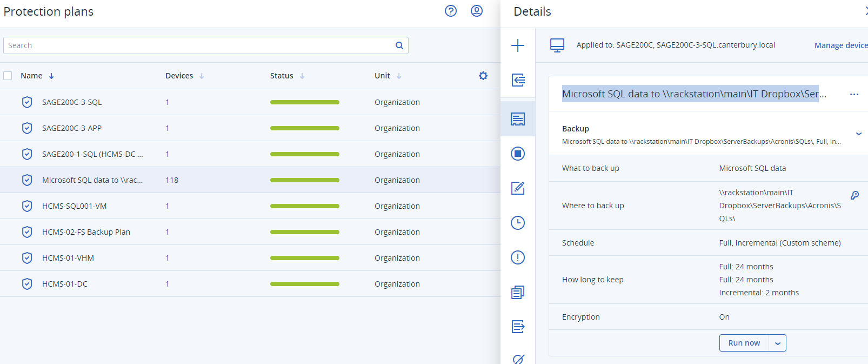Select the HCMS-02-FS Backup Plan name

click(x=86, y=232)
